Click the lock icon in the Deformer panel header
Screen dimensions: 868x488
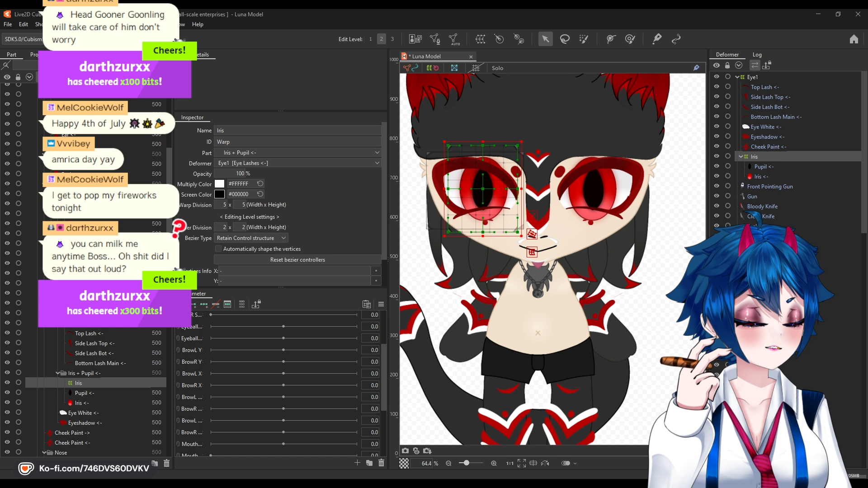727,66
